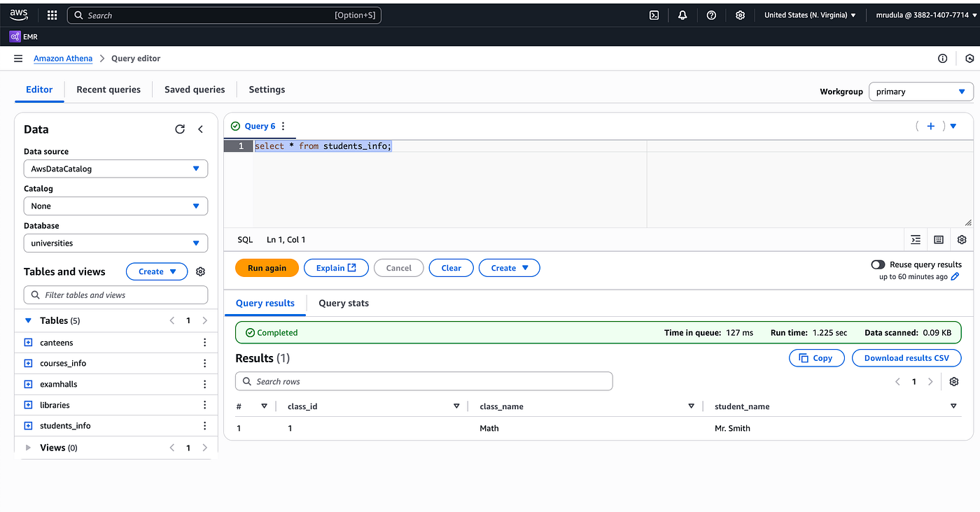
Task: Open the Workgroup dropdown
Action: pyautogui.click(x=920, y=92)
